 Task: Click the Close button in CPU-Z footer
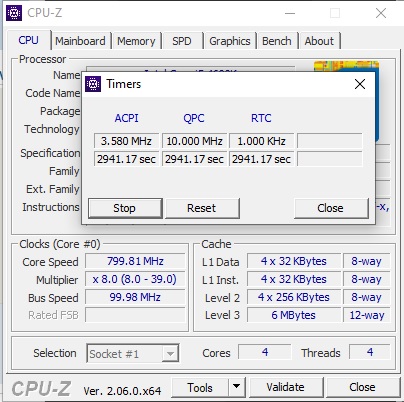[x=363, y=387]
